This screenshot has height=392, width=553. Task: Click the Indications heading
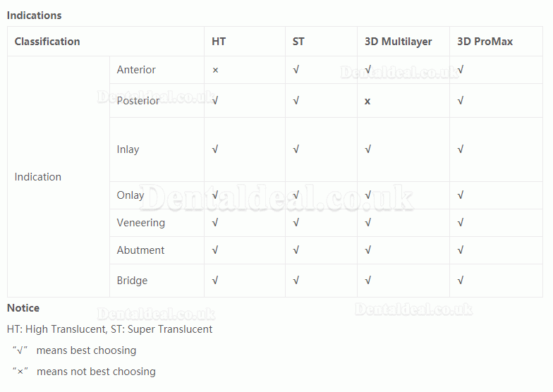tap(34, 16)
